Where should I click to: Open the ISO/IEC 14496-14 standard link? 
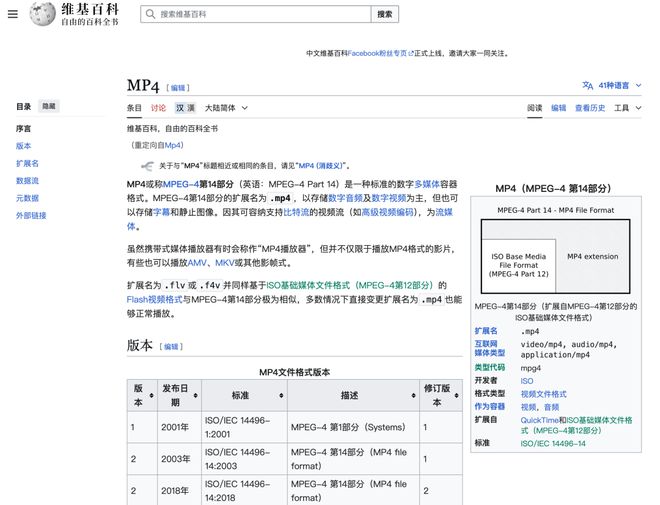pos(553,444)
